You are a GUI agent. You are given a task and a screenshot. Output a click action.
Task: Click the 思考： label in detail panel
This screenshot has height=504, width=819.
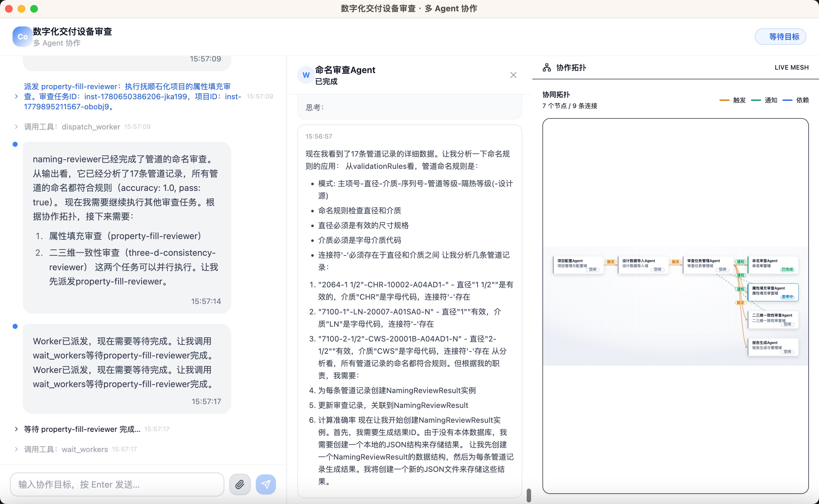point(315,107)
